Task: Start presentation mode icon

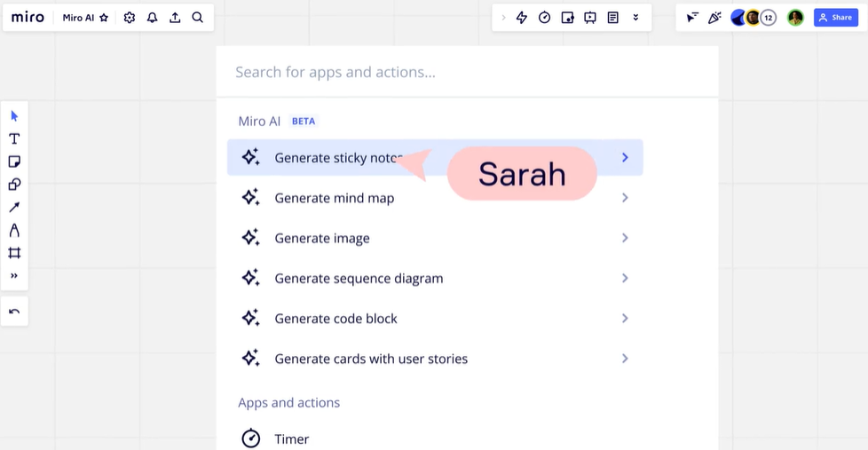Action: [590, 18]
